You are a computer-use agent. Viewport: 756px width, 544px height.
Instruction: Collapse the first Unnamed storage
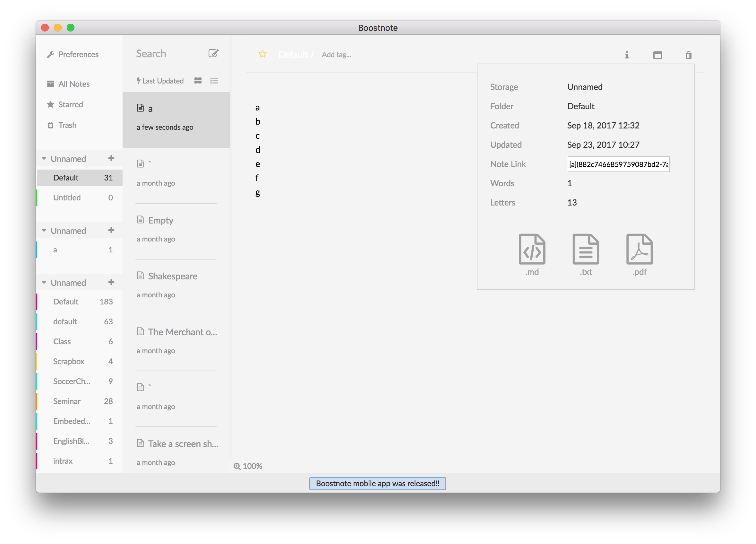point(44,159)
